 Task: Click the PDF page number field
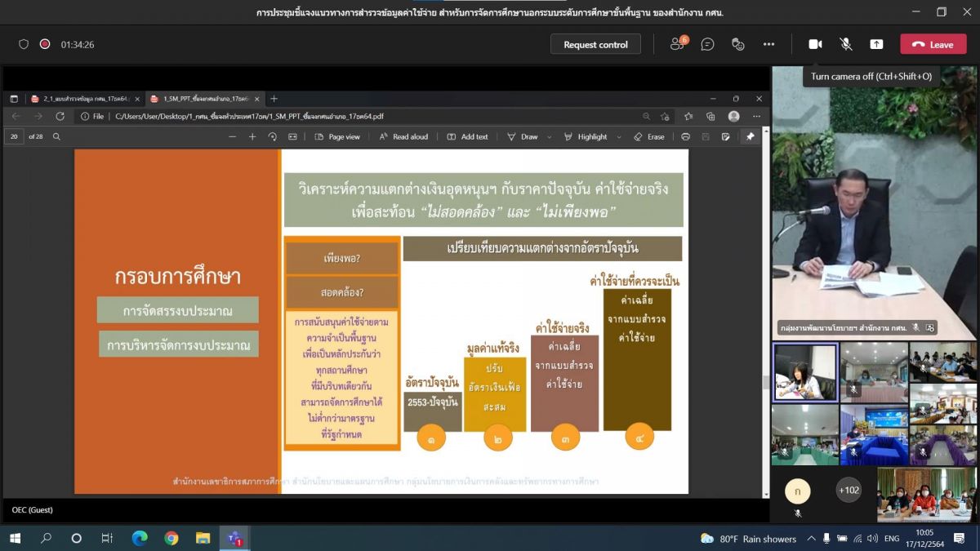click(14, 136)
